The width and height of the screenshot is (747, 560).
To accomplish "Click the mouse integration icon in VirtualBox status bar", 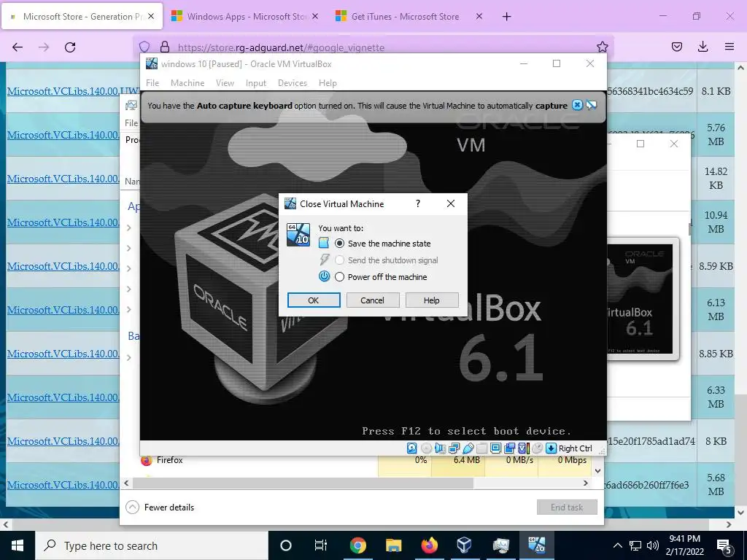I will [x=538, y=448].
